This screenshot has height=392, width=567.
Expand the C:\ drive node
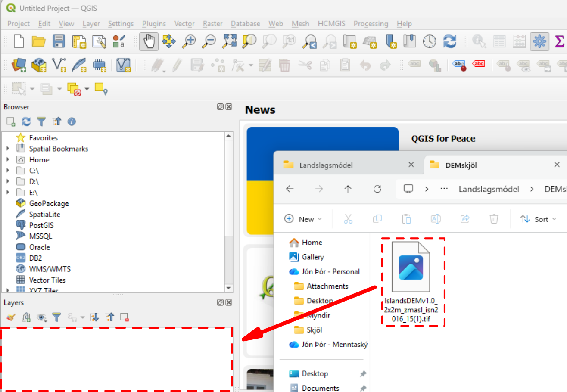pyautogui.click(x=8, y=171)
